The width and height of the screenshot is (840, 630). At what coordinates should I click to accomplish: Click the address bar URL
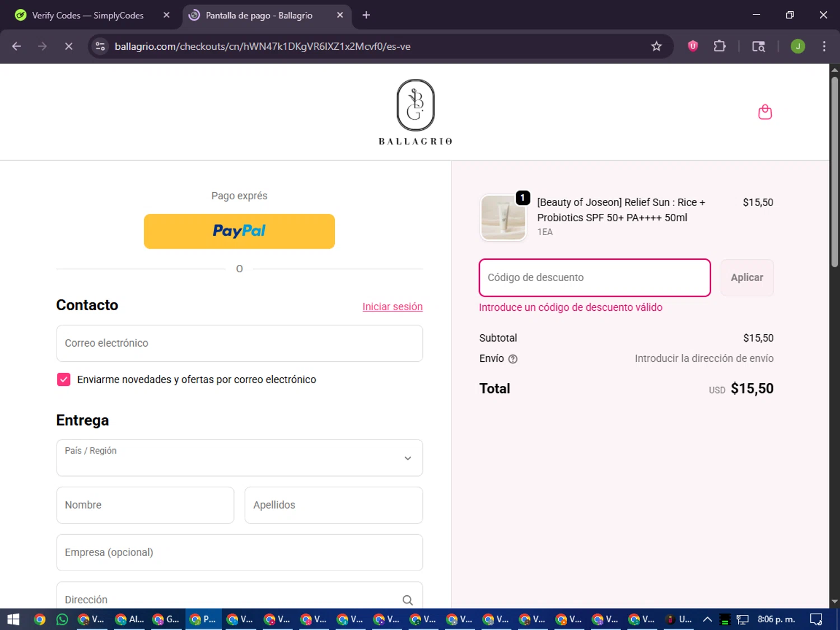263,46
